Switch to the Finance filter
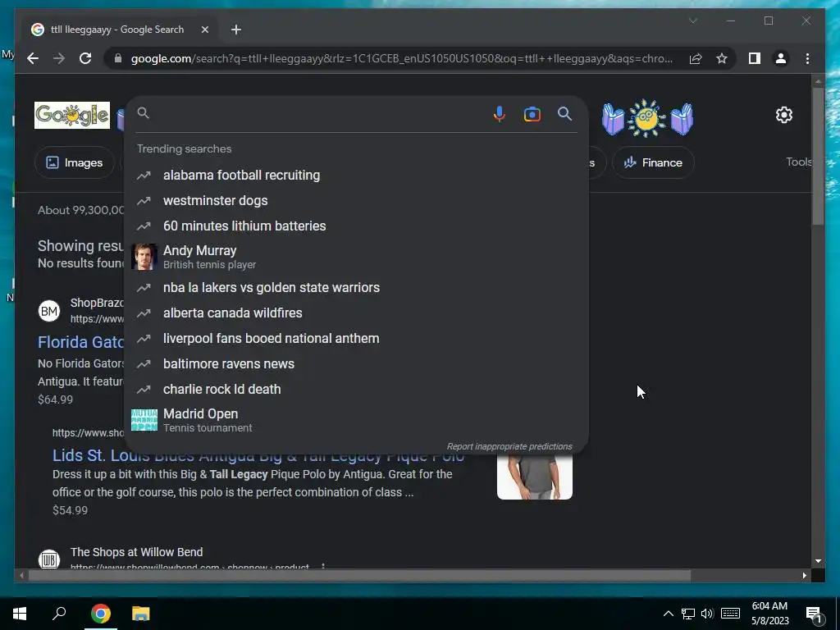840x630 pixels. point(653,163)
